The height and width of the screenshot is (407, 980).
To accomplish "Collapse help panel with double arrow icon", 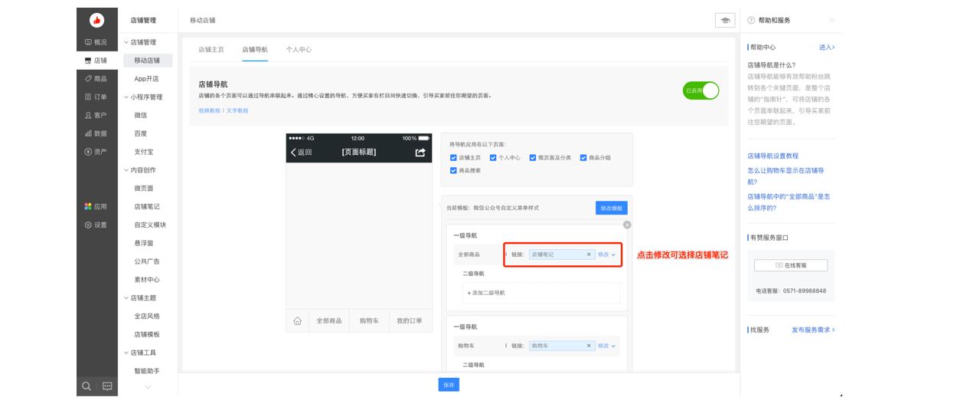I will click(x=831, y=21).
